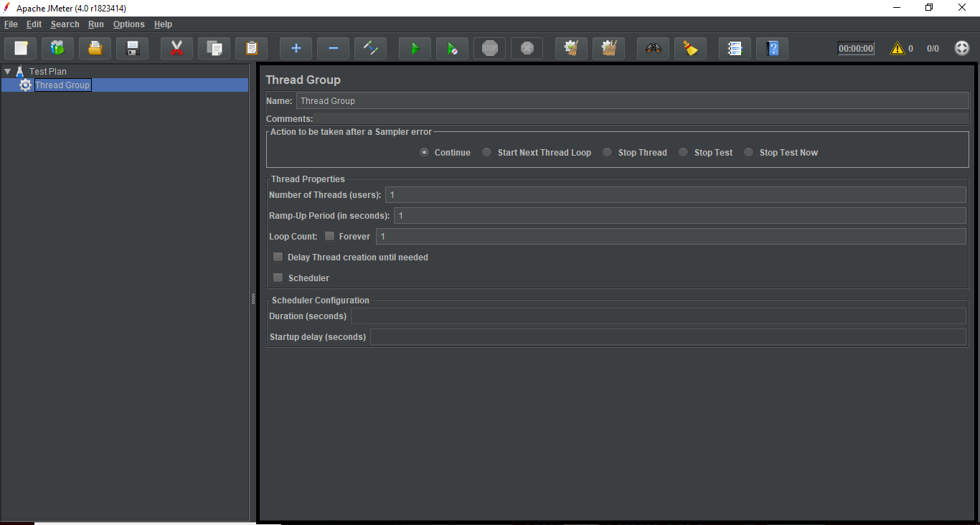The height and width of the screenshot is (525, 980).
Task: Select Start Next Thread Loop option
Action: click(487, 153)
